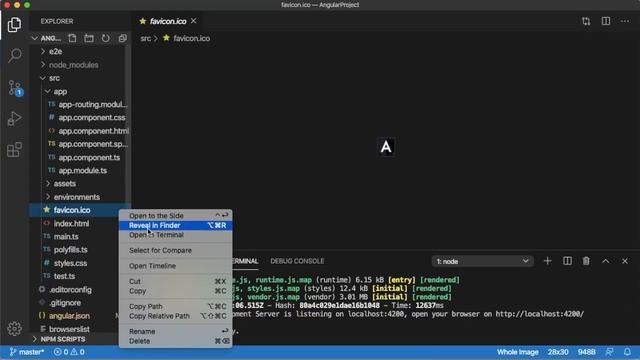Kill the terminal with trash icon

(586, 261)
